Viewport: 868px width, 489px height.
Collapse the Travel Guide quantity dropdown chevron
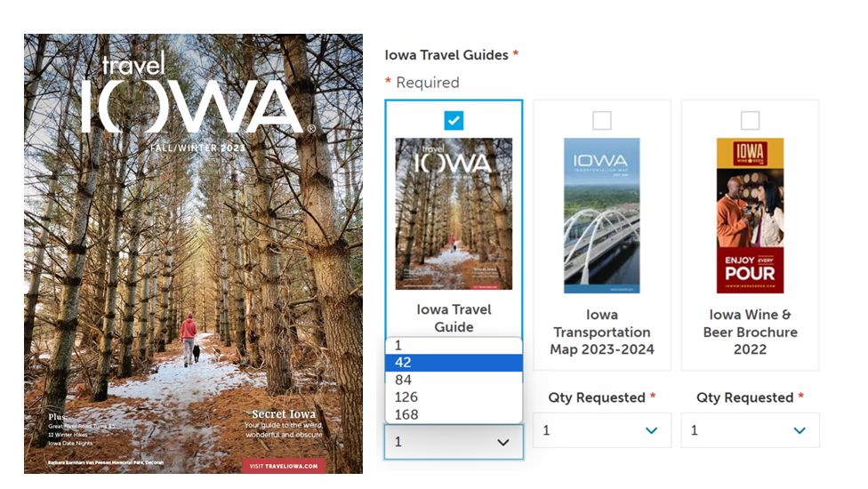[x=503, y=442]
